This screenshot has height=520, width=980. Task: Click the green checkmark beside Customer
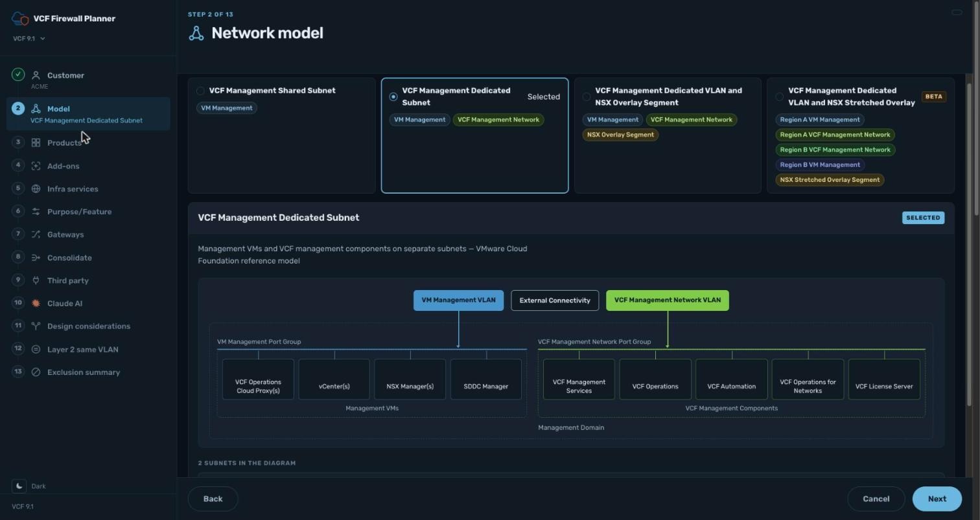pos(18,74)
